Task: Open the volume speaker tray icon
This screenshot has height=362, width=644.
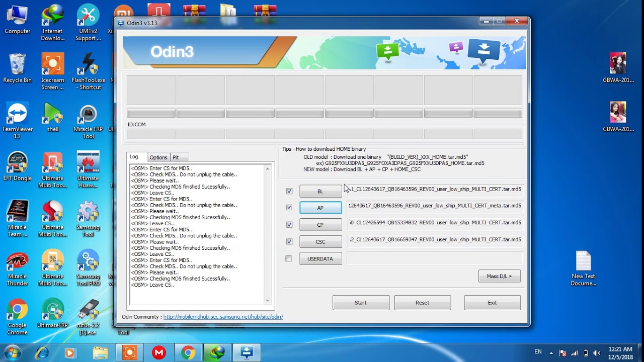Action: click(597, 353)
